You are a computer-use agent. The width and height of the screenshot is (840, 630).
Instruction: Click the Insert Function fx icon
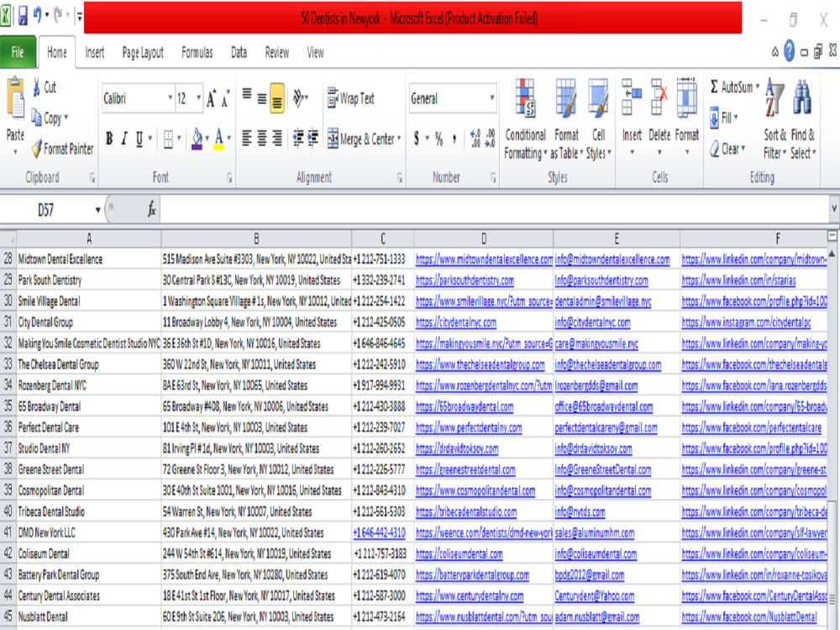(x=151, y=209)
